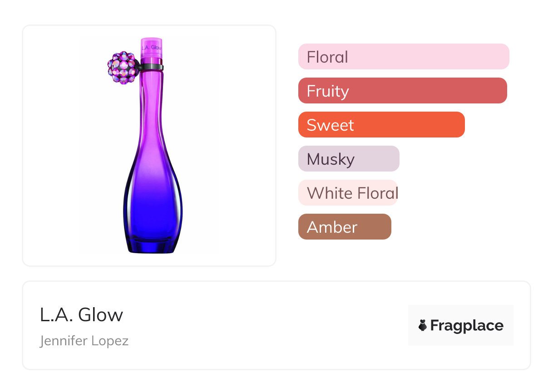Click the crystal ball charm on the bottle

(122, 68)
